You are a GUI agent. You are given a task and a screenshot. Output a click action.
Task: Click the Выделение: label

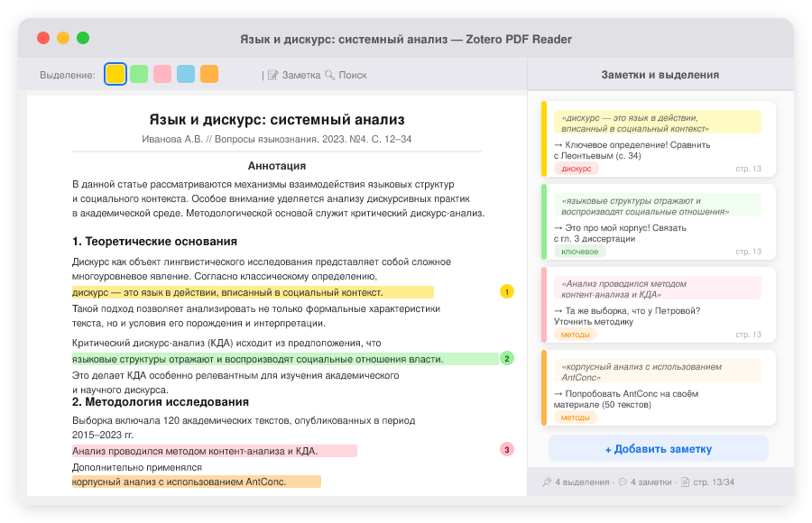pos(68,75)
